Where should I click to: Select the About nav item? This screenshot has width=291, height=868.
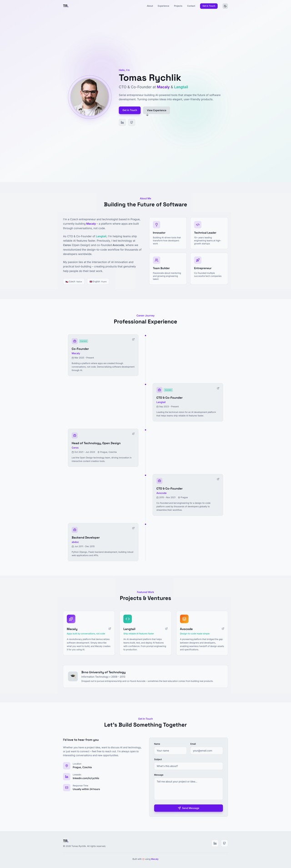(150, 6)
